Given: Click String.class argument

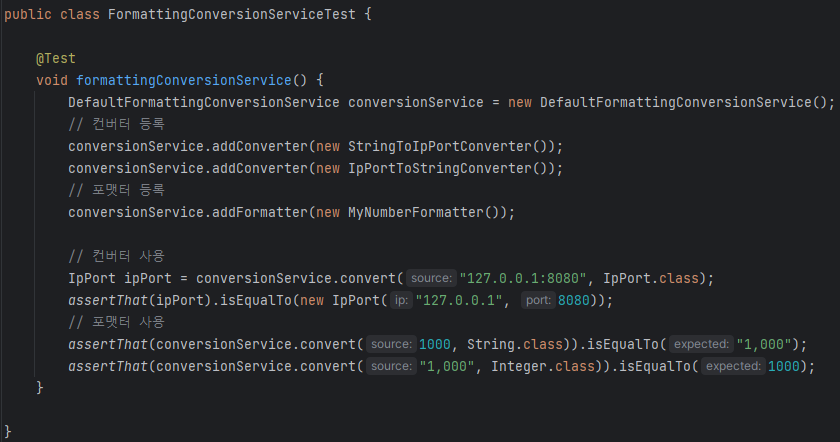Looking at the screenshot, I should coord(515,344).
